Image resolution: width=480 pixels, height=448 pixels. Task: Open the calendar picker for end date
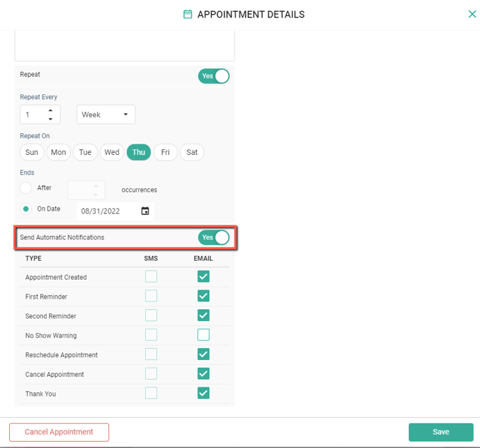145,211
